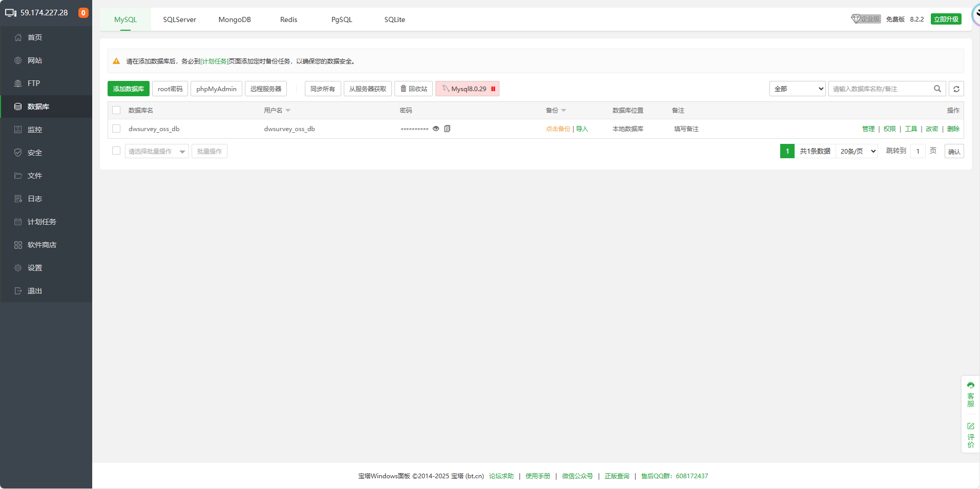The width and height of the screenshot is (980, 489).
Task: Open 计划任务 in the sidebar
Action: tap(41, 222)
